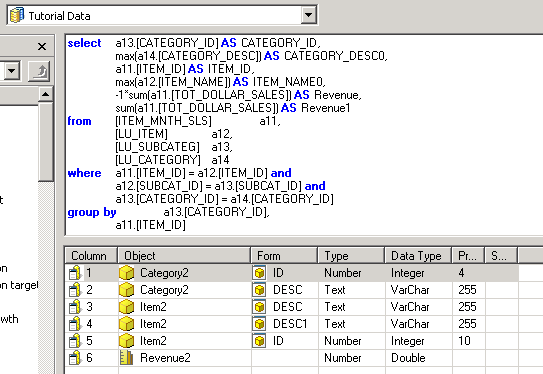Click the Category2 attribute icon in row 1

coord(126,273)
